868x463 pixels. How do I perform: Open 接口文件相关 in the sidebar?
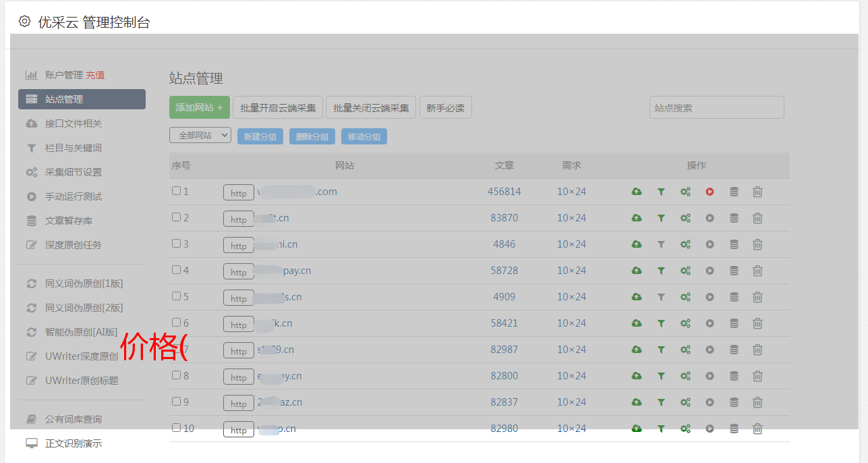point(73,124)
